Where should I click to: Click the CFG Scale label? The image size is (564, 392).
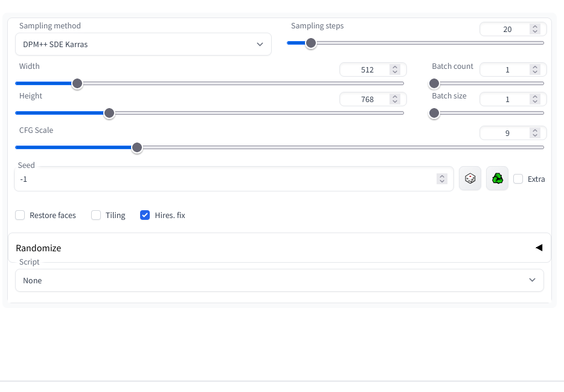[x=36, y=130]
